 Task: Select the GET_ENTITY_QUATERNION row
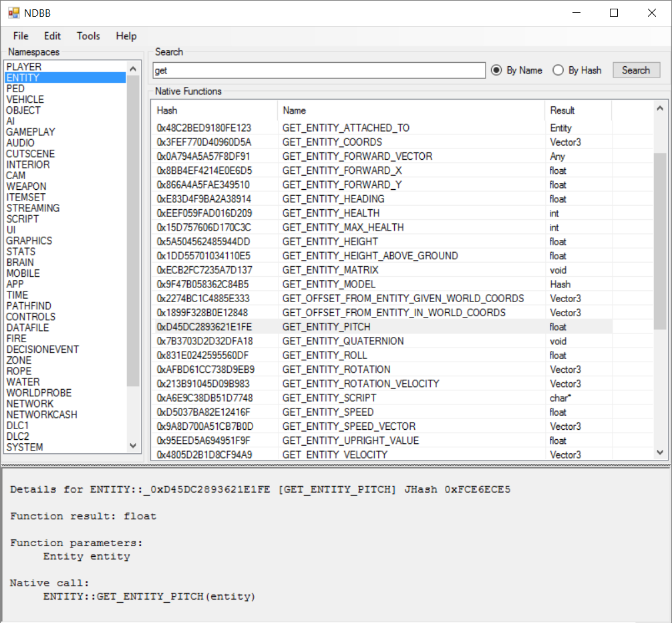point(381,341)
